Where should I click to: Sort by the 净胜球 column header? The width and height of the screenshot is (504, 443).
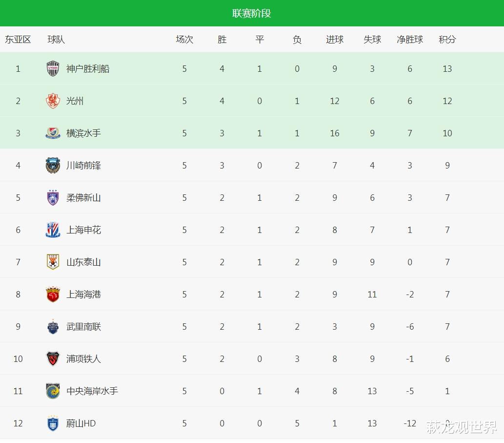click(409, 40)
